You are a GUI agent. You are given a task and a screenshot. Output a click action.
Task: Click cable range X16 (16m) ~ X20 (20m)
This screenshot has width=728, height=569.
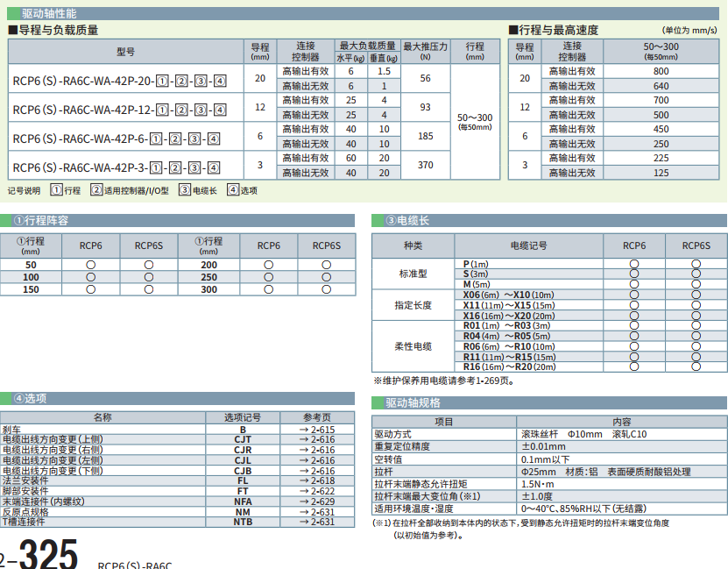(509, 316)
